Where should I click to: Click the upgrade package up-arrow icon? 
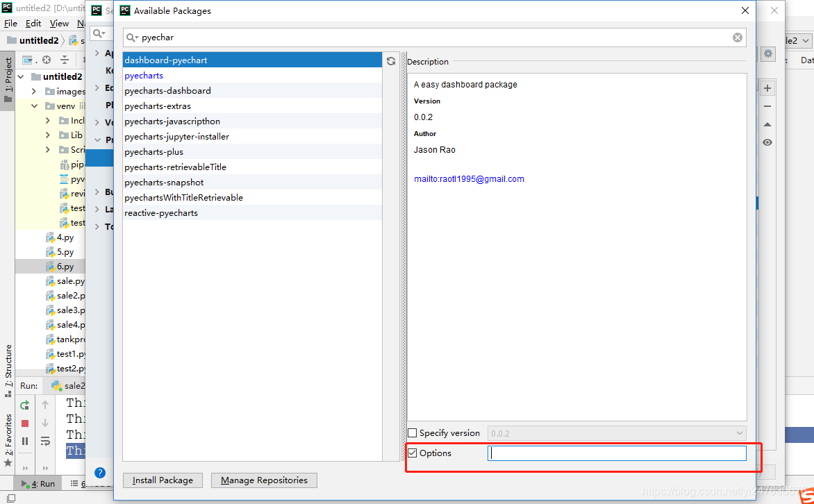point(767,124)
